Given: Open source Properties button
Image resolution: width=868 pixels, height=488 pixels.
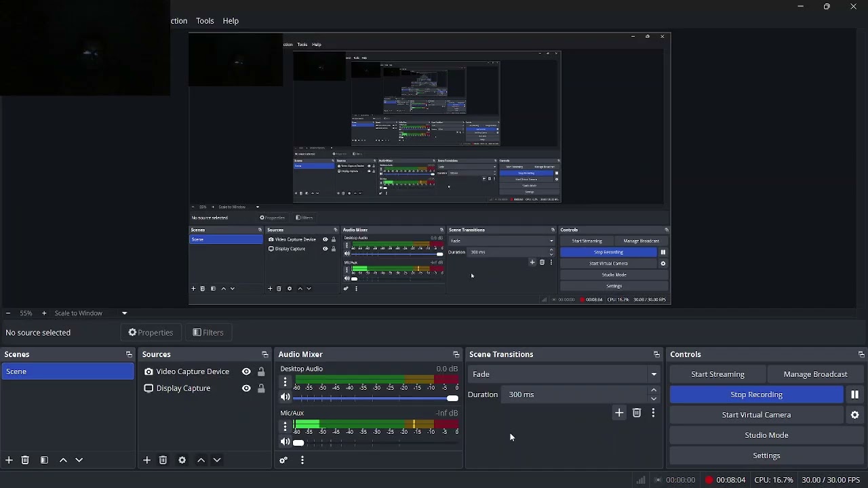Looking at the screenshot, I should pos(151,333).
